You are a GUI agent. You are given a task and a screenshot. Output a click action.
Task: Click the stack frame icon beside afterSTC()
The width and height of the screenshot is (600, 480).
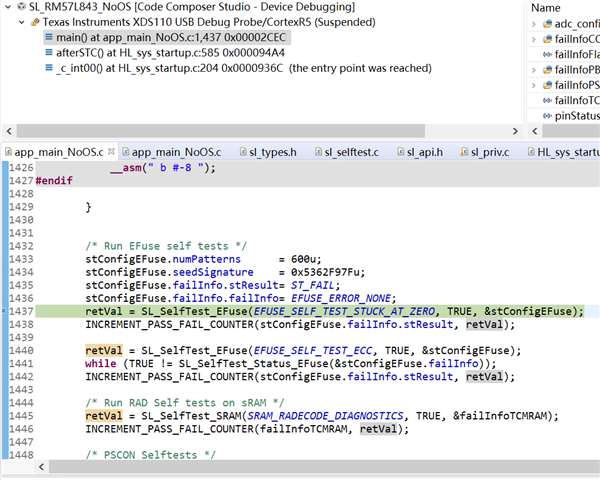(49, 52)
